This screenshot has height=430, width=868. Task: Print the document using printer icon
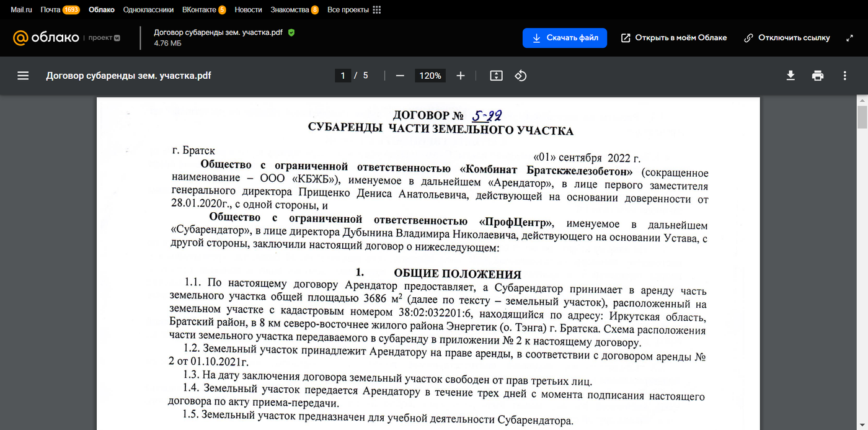pyautogui.click(x=818, y=76)
